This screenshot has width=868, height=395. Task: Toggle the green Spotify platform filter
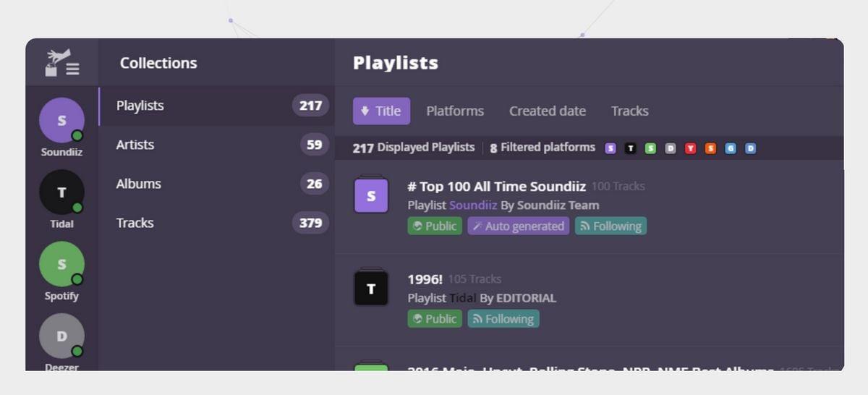click(650, 148)
